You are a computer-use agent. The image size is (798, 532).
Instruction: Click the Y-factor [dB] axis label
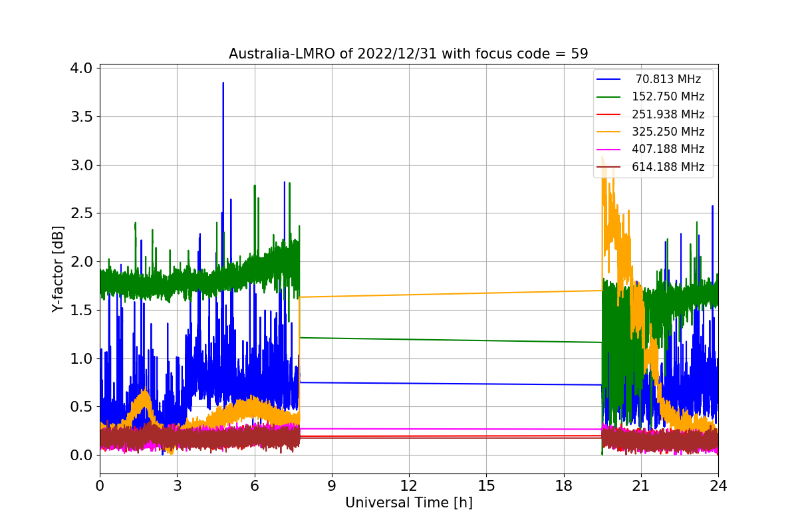coord(59,269)
